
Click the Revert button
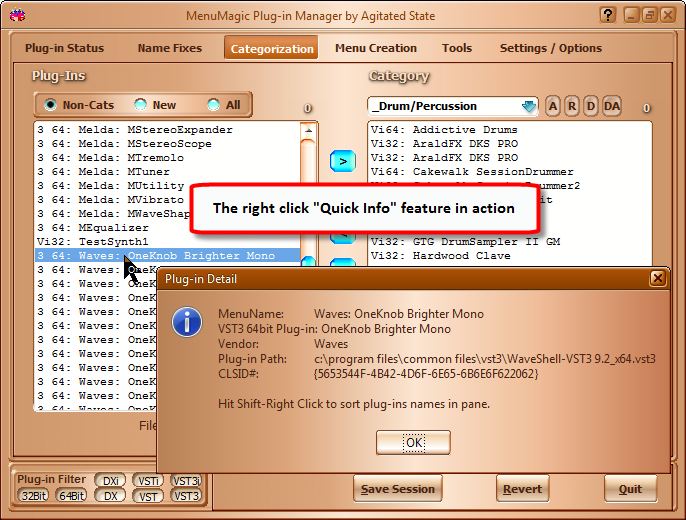(522, 489)
